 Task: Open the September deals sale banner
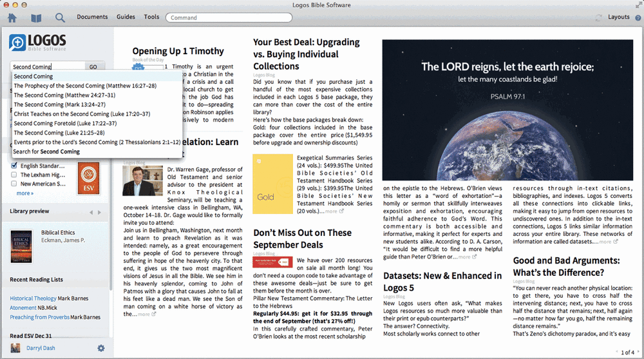pos(272,262)
